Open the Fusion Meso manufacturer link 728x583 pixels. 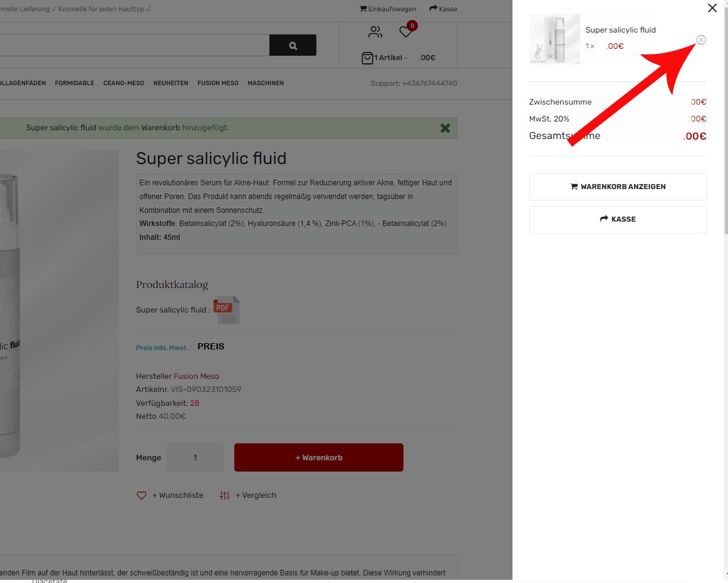pos(196,376)
